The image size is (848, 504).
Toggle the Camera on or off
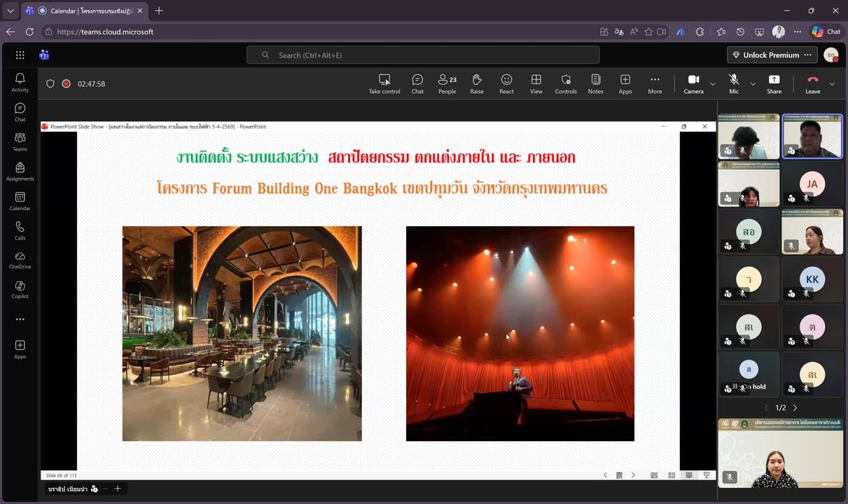[x=693, y=83]
